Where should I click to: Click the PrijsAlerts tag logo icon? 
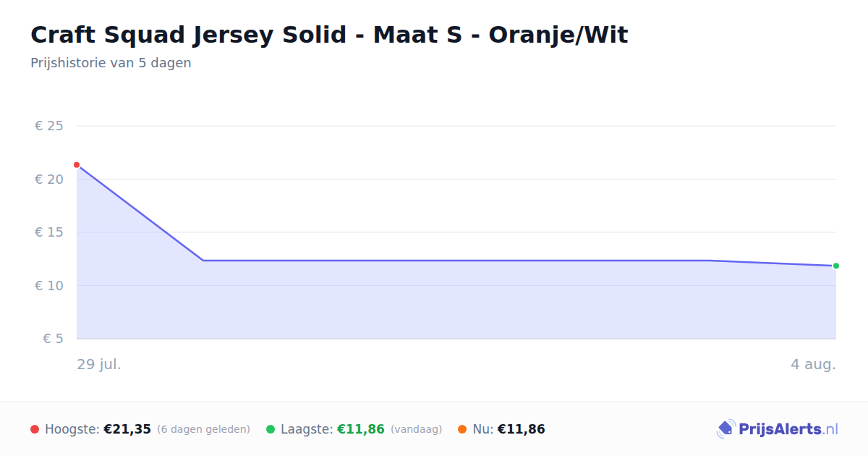(x=726, y=429)
